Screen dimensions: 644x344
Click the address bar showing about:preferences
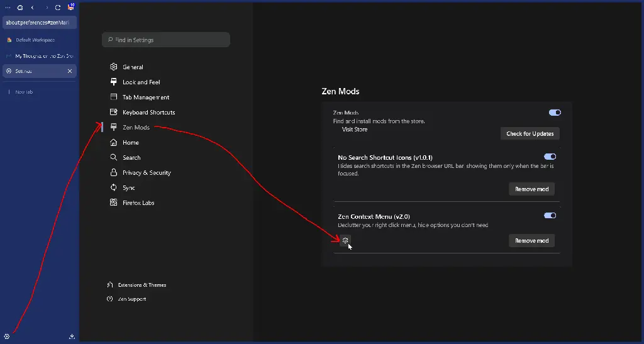(x=40, y=23)
